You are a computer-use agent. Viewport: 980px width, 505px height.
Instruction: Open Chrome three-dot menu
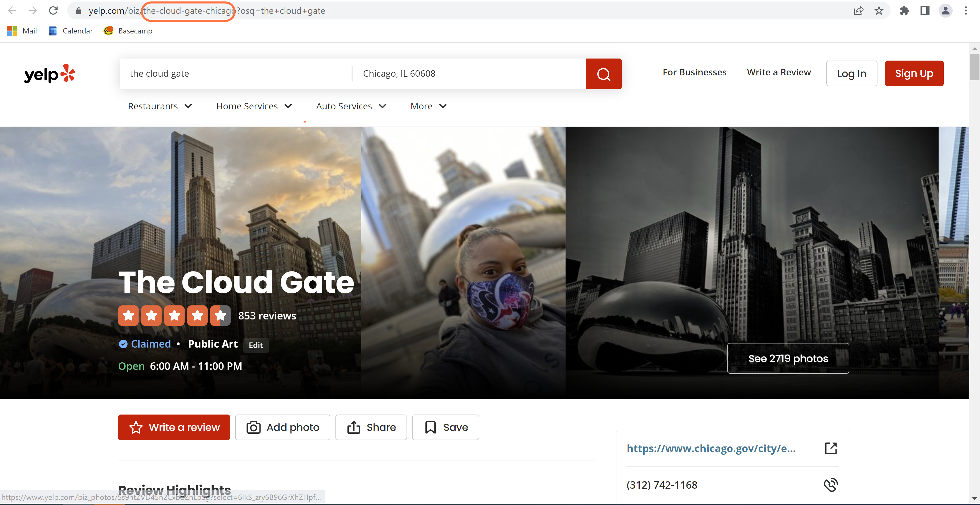pyautogui.click(x=965, y=11)
